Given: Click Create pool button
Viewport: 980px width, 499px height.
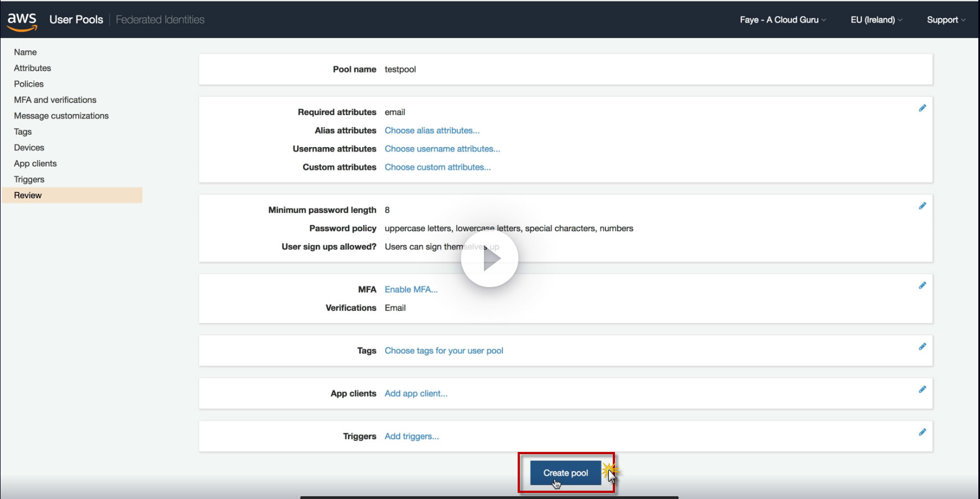Looking at the screenshot, I should click(x=565, y=473).
